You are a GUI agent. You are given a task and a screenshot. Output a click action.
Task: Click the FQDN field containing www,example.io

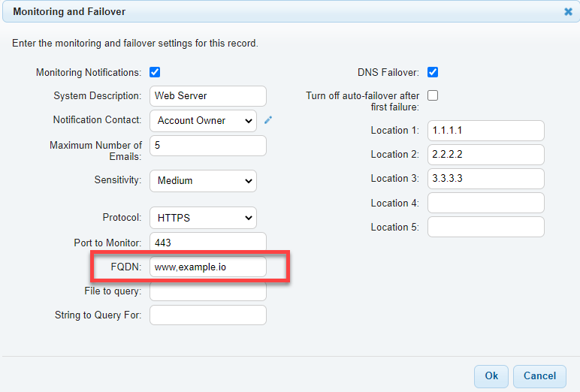pos(208,267)
